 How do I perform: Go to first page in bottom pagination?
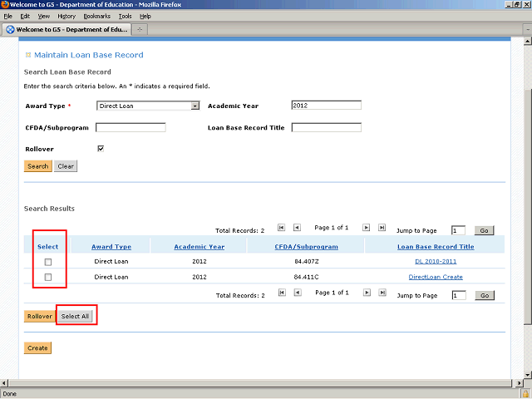pyautogui.click(x=282, y=293)
